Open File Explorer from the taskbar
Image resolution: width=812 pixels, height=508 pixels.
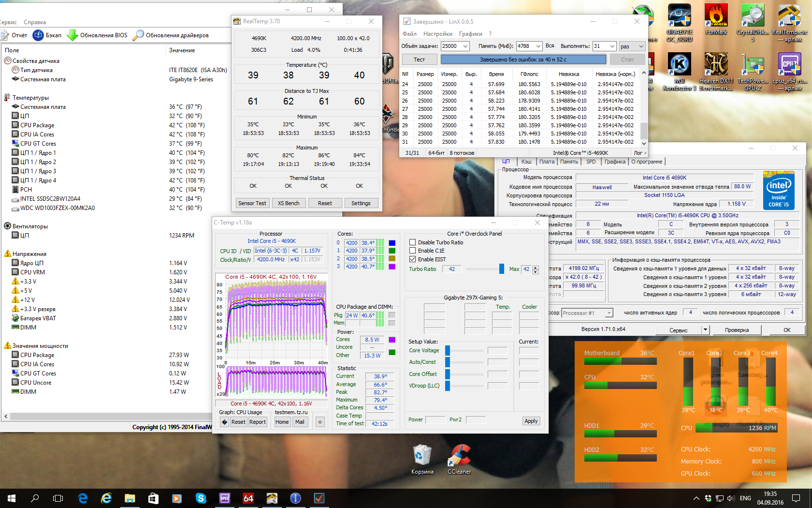[130, 498]
